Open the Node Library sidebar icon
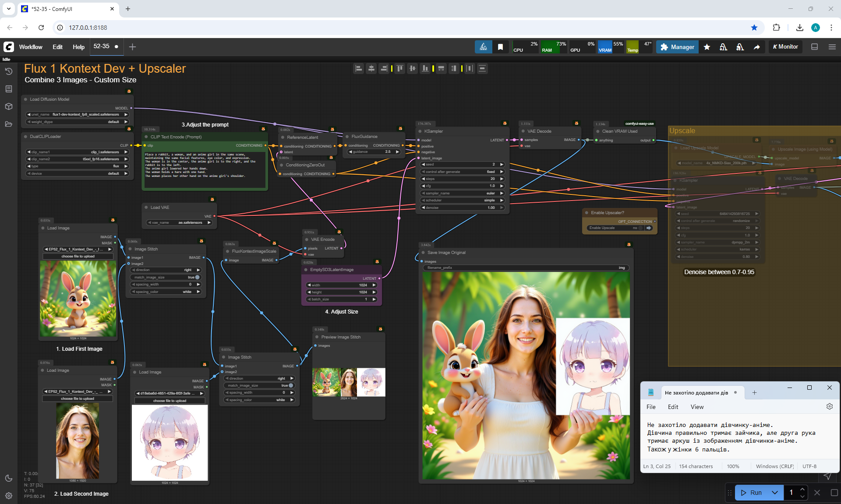841x504 pixels. 9,89
